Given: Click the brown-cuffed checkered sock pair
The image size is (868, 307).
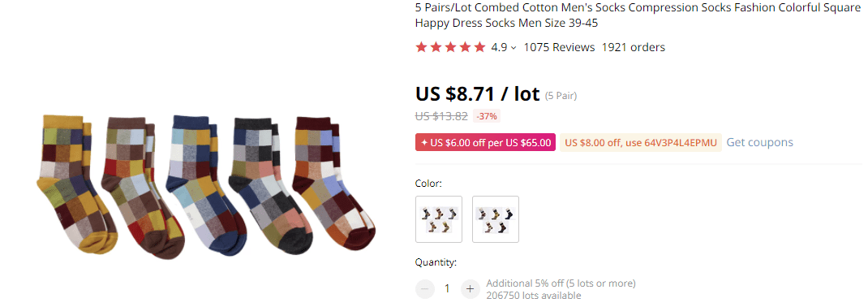Looking at the screenshot, I should [143, 187].
